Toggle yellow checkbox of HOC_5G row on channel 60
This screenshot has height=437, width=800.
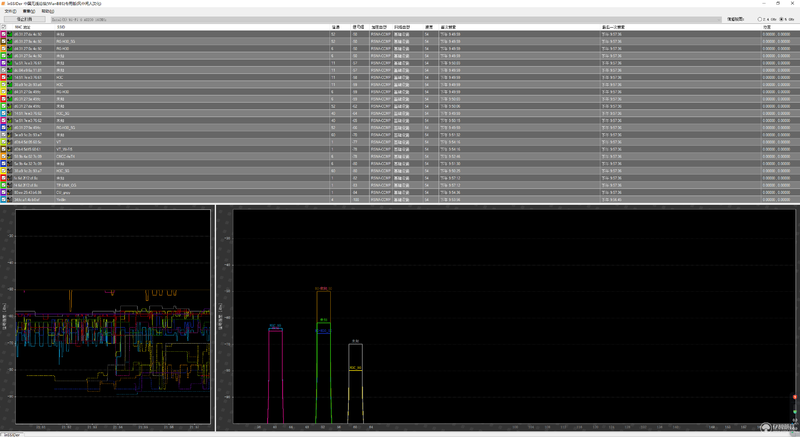point(4,171)
